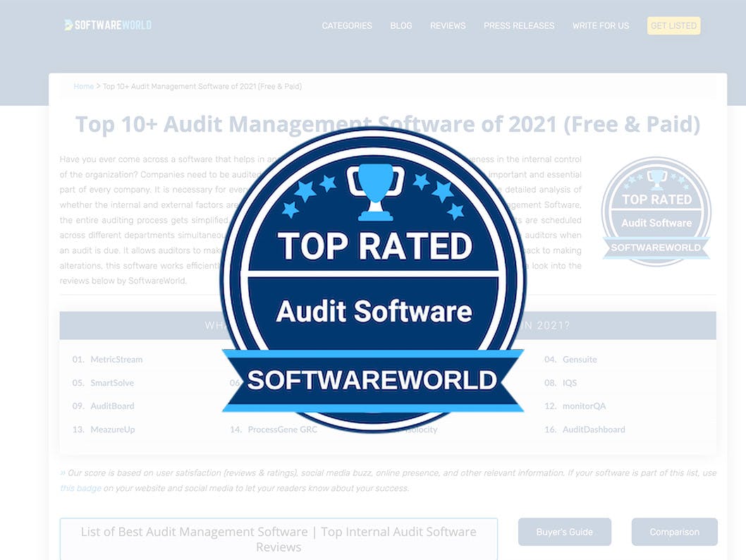Select the ProcessGene GRC link
This screenshot has height=560, width=746.
pos(283,429)
